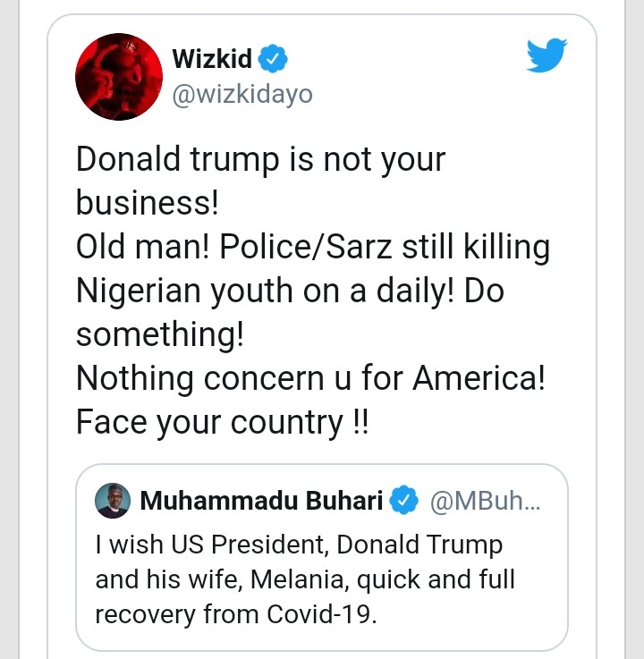The height and width of the screenshot is (659, 644).
Task: Click "Donald trump is not your" text line
Action: [x=260, y=160]
